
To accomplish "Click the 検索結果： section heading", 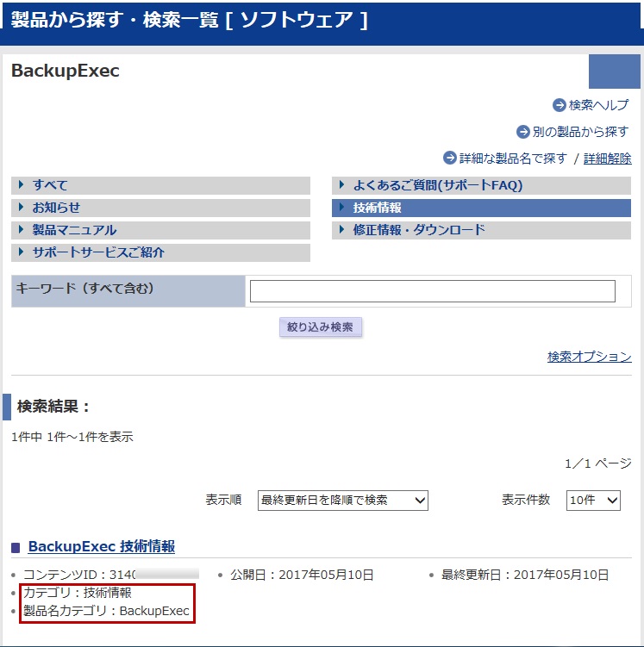I will point(53,407).
